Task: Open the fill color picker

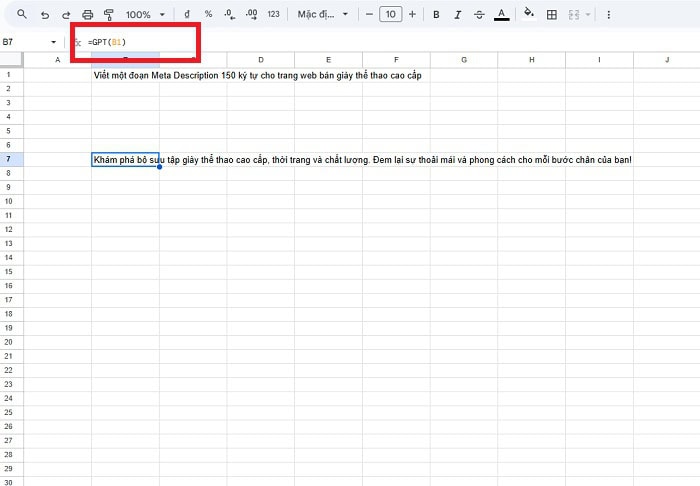Action: (529, 14)
